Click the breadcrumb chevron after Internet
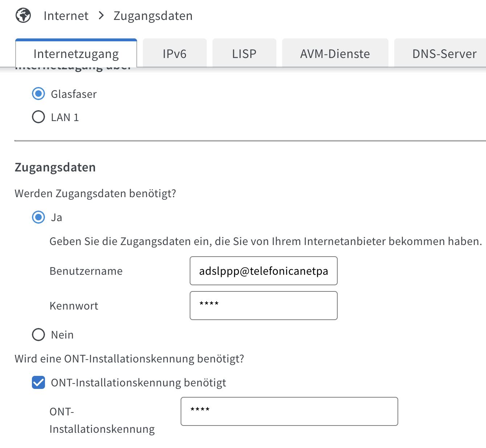Image resolution: width=486 pixels, height=448 pixels. coord(101,16)
